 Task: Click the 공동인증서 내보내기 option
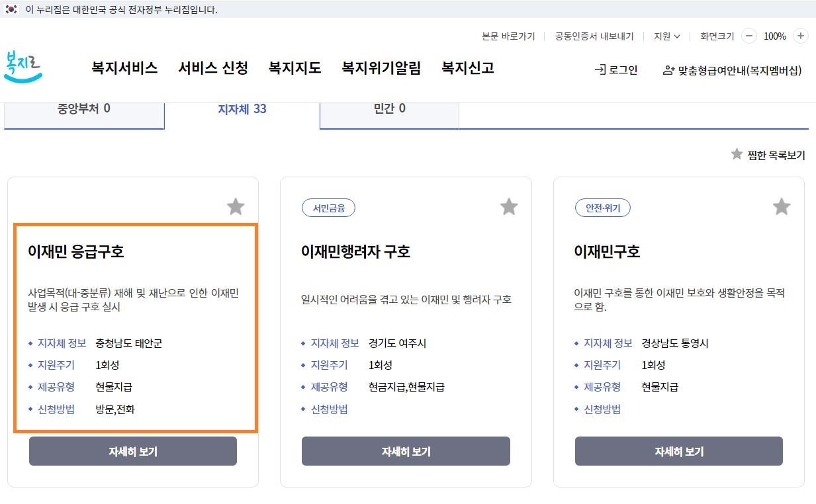tap(593, 36)
